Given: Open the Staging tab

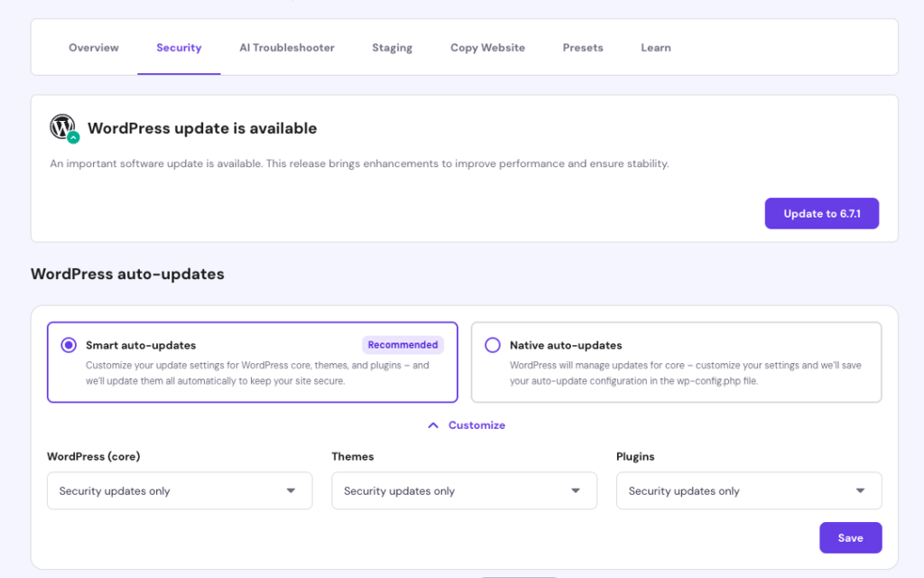Looking at the screenshot, I should 393,48.
